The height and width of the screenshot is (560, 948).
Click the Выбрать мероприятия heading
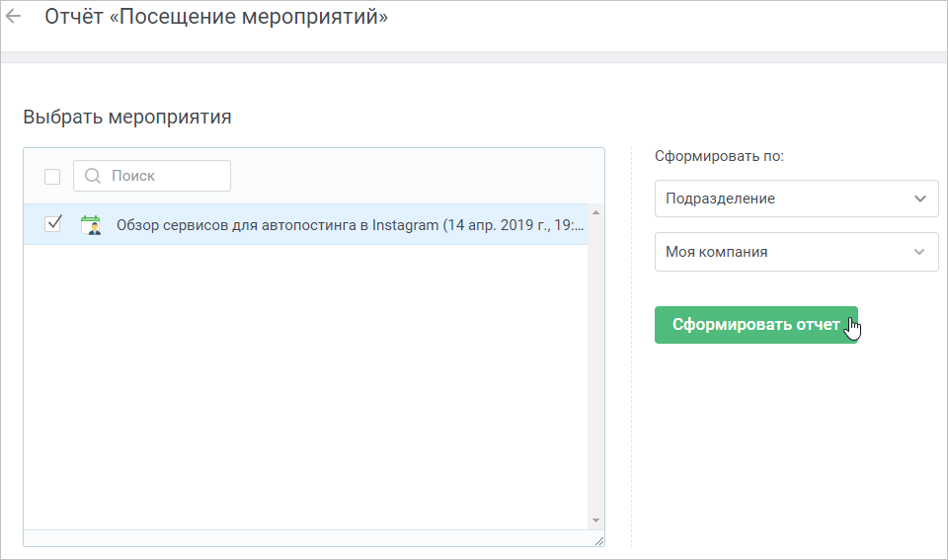point(127,117)
